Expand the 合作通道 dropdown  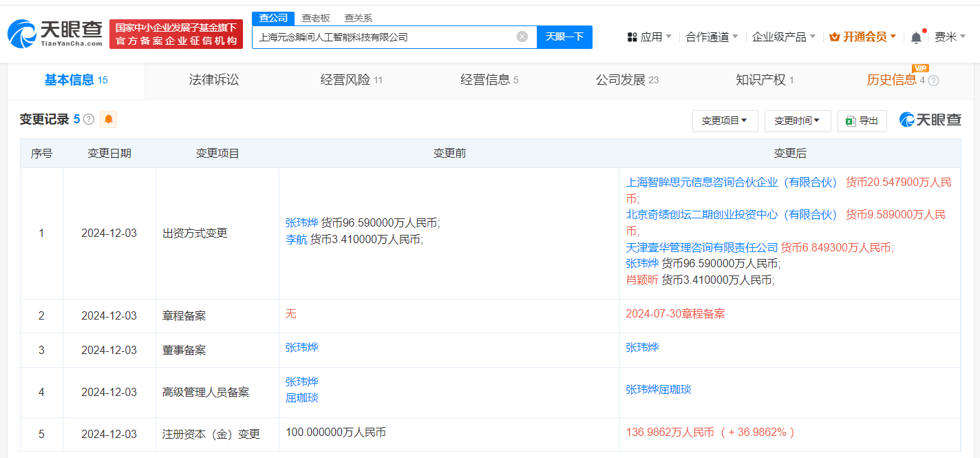tap(712, 37)
